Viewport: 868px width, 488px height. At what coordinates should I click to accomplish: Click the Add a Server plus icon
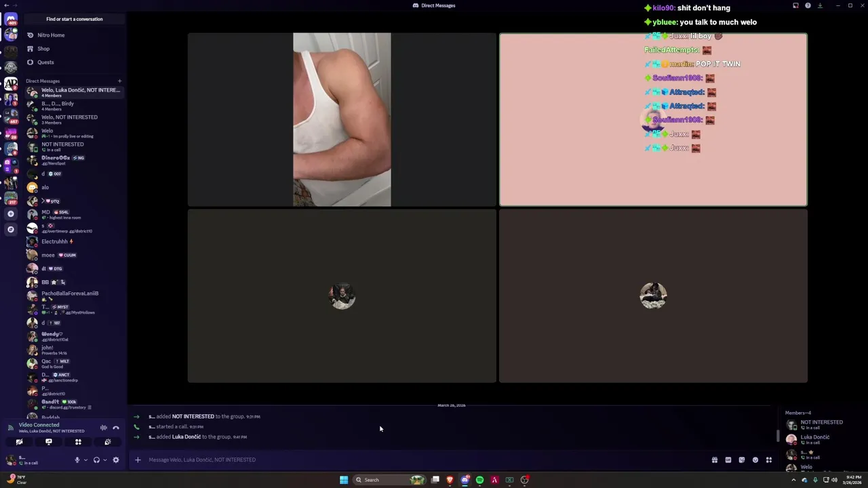10,214
